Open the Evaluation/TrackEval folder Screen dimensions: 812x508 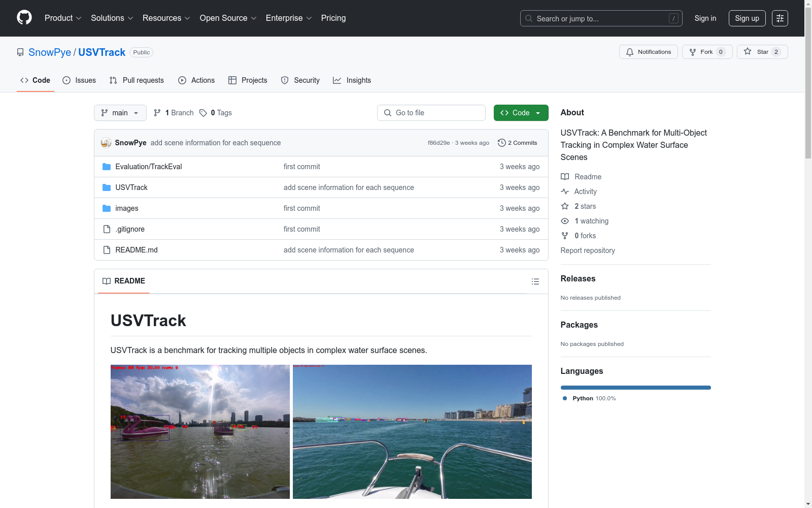pyautogui.click(x=149, y=167)
